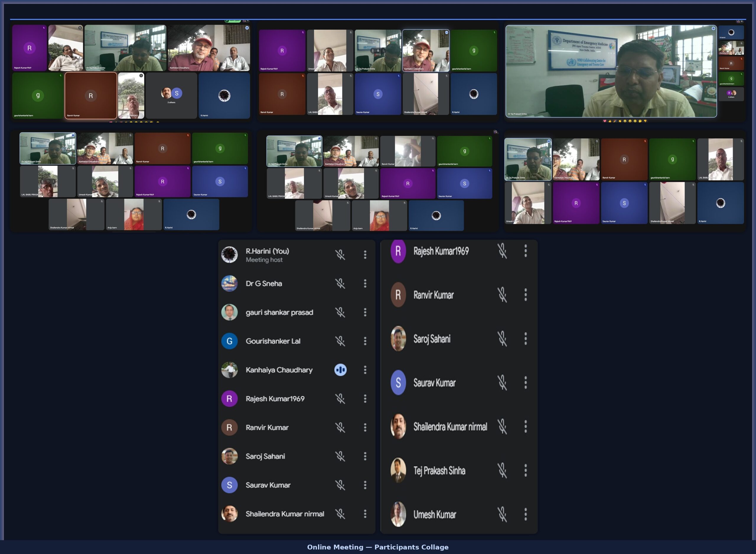This screenshot has width=756, height=554.
Task: Click Kanhaiya Chaudhary's blue speaking indicator icon
Action: click(x=340, y=370)
